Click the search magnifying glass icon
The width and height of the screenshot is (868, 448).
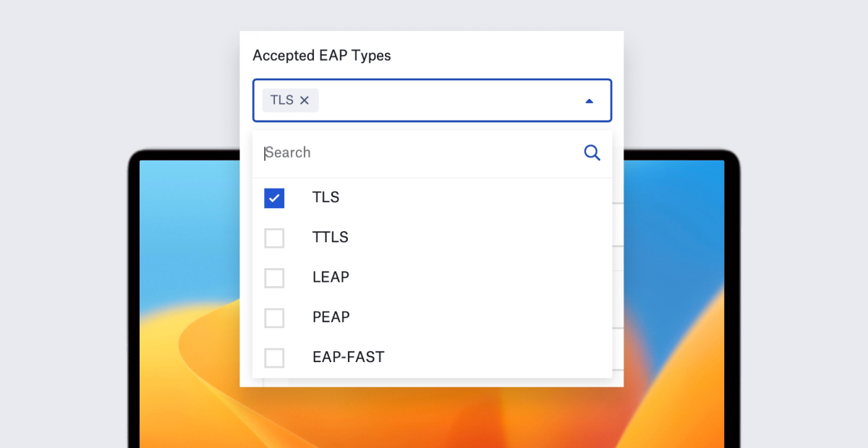pyautogui.click(x=592, y=152)
